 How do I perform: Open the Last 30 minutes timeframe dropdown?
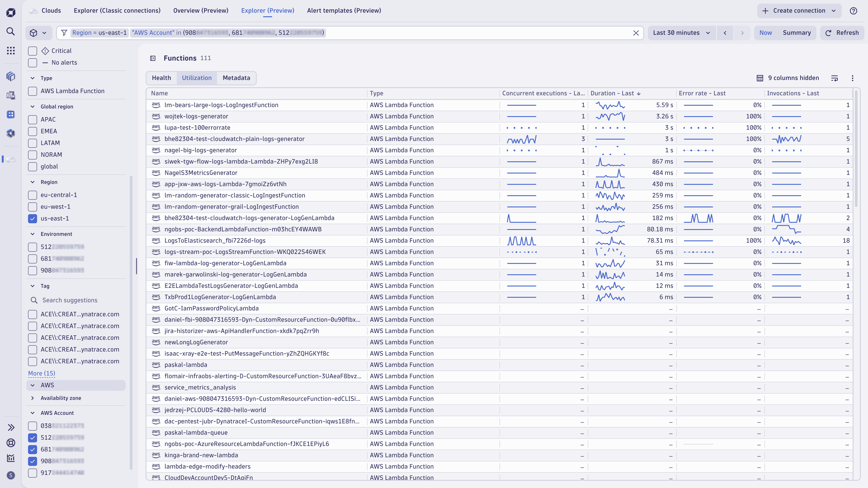(681, 33)
